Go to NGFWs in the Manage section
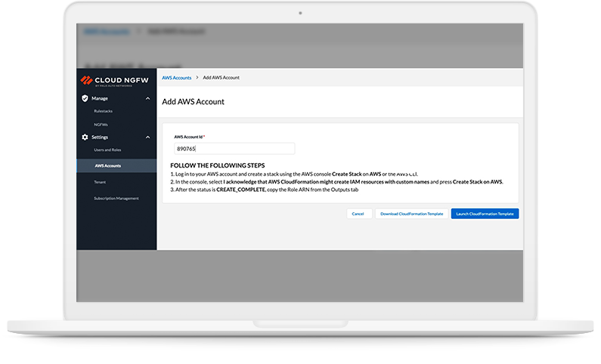The height and width of the screenshot is (364, 601). click(101, 124)
